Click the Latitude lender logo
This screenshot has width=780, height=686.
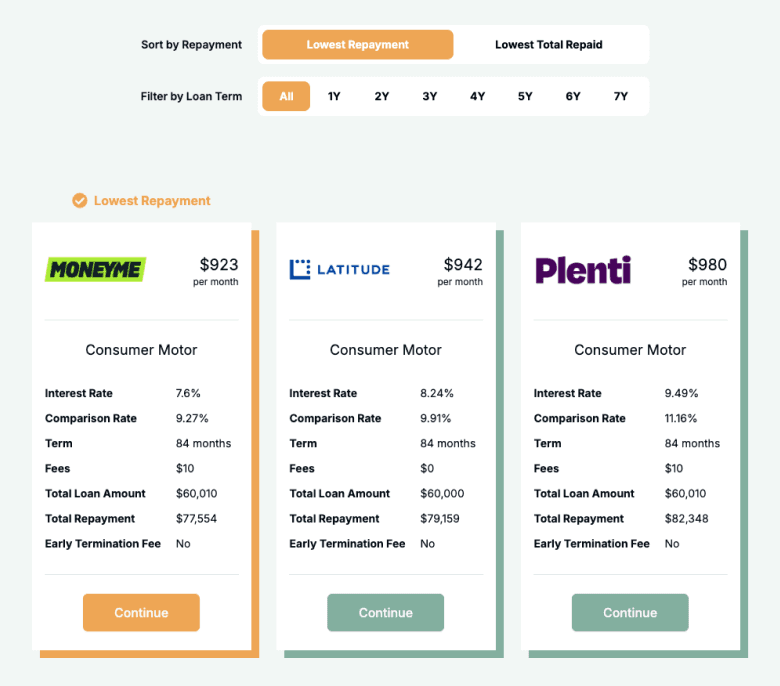(339, 269)
